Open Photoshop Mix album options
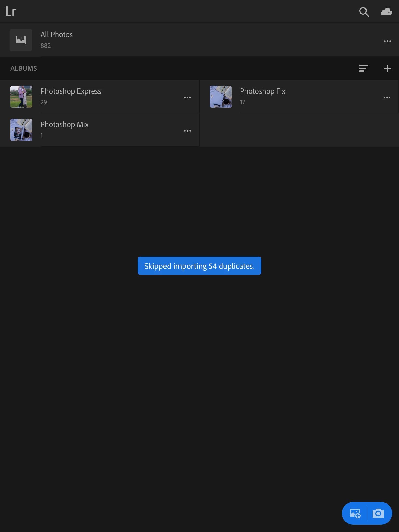 [x=188, y=131]
